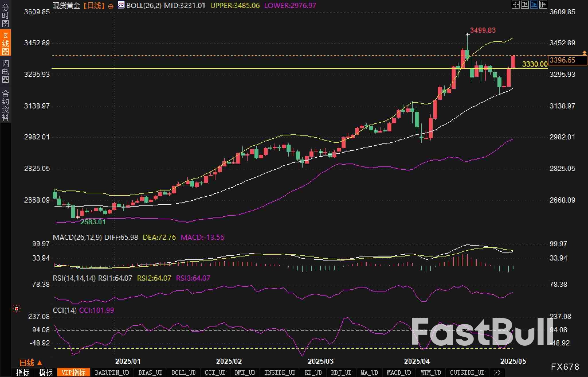
Task: Expand the 日线 period dropdown at bottom
Action: 31,363
